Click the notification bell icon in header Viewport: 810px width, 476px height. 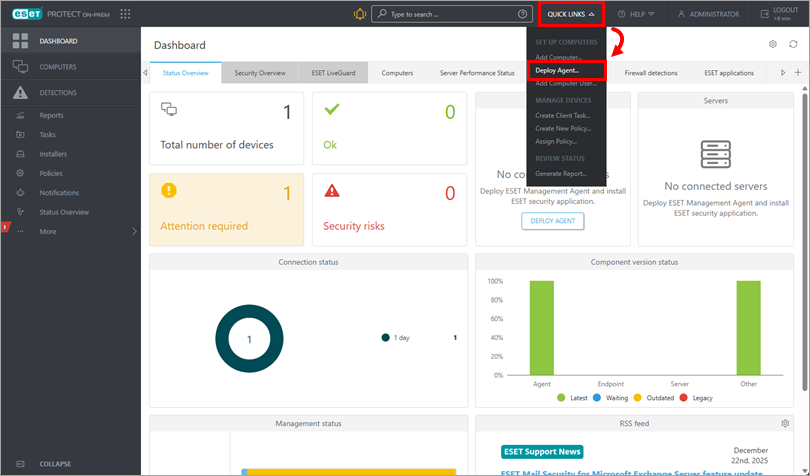[x=360, y=14]
